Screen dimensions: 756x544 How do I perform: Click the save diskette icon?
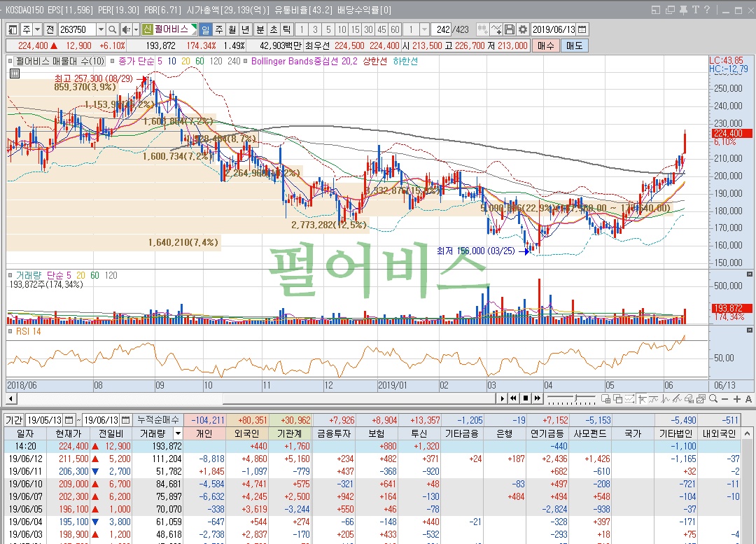tap(509, 29)
